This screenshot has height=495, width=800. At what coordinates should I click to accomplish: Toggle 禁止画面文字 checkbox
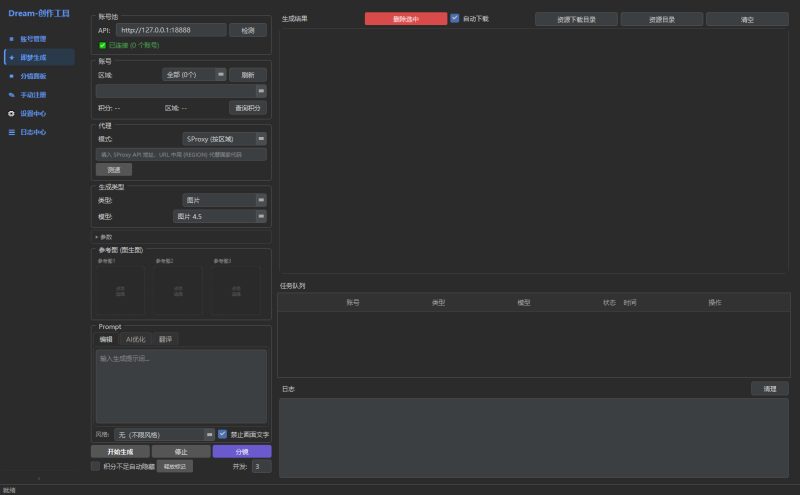point(223,434)
